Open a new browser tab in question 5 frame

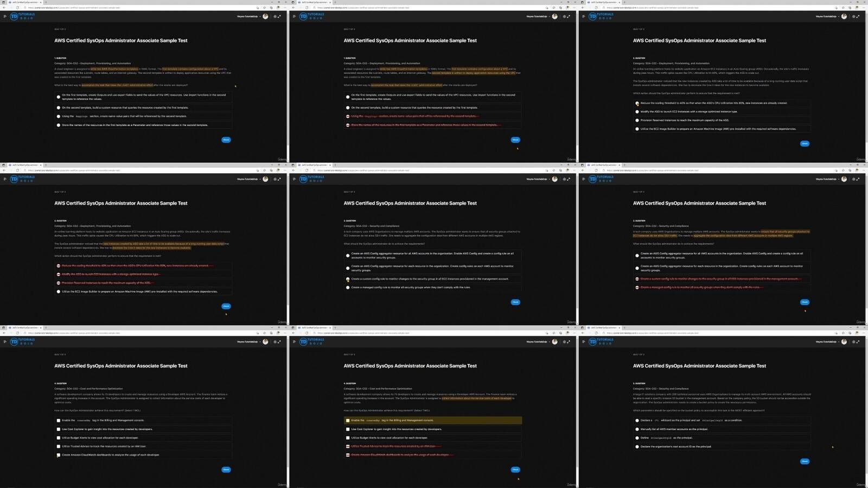pyautogui.click(x=625, y=328)
